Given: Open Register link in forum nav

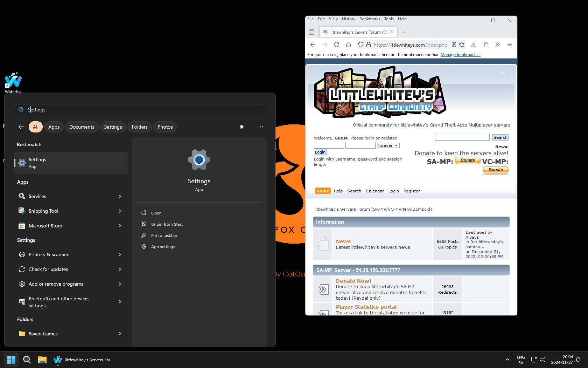Looking at the screenshot, I should [x=412, y=191].
